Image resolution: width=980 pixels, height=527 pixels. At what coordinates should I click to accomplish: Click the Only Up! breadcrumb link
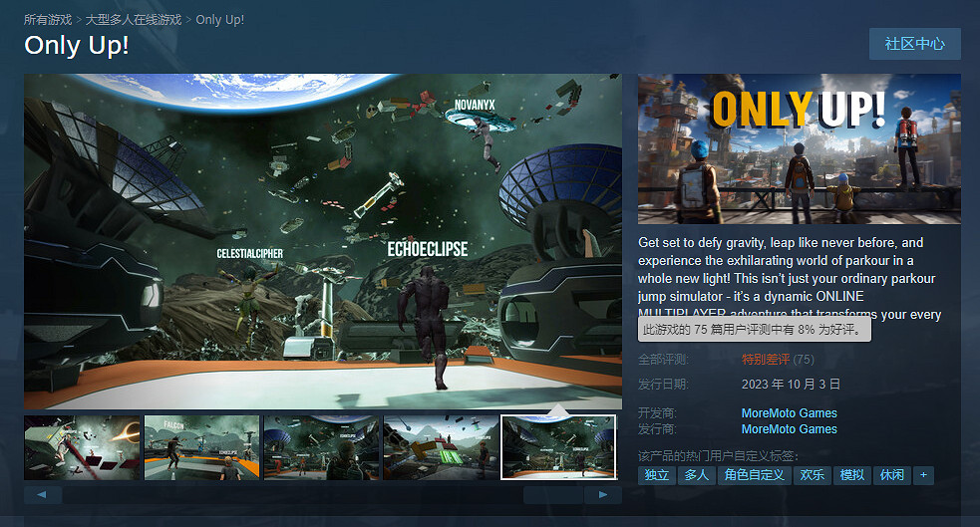(x=219, y=20)
